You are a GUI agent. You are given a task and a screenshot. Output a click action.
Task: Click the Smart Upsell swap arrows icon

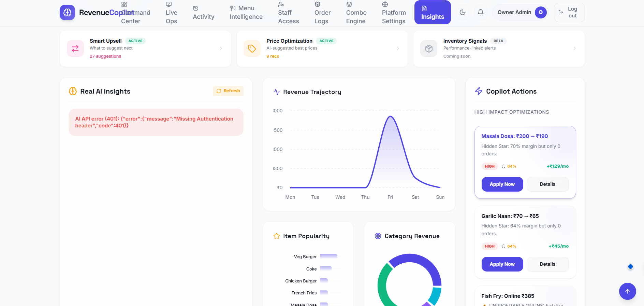click(x=75, y=48)
